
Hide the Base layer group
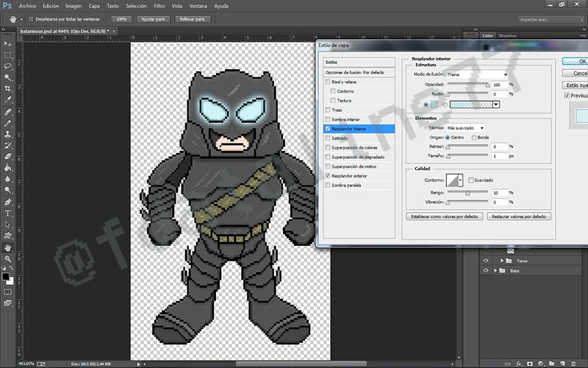pyautogui.click(x=486, y=270)
